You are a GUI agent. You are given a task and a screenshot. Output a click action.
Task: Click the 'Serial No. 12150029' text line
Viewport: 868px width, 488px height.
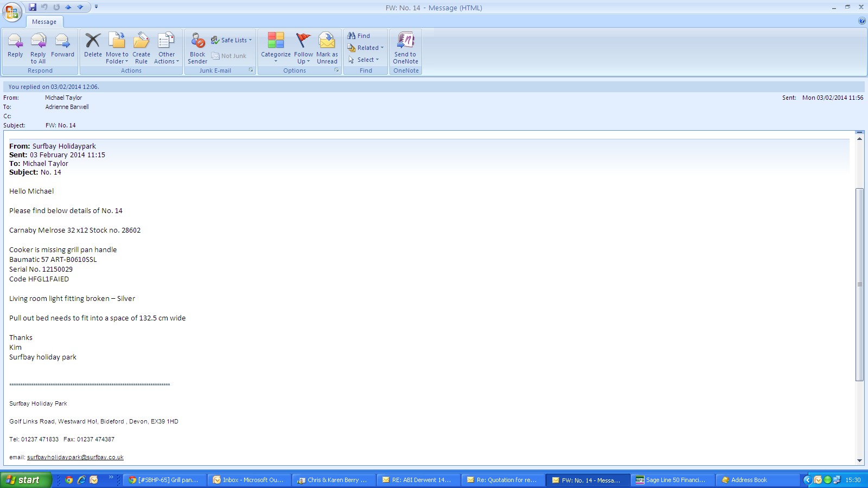tap(41, 269)
